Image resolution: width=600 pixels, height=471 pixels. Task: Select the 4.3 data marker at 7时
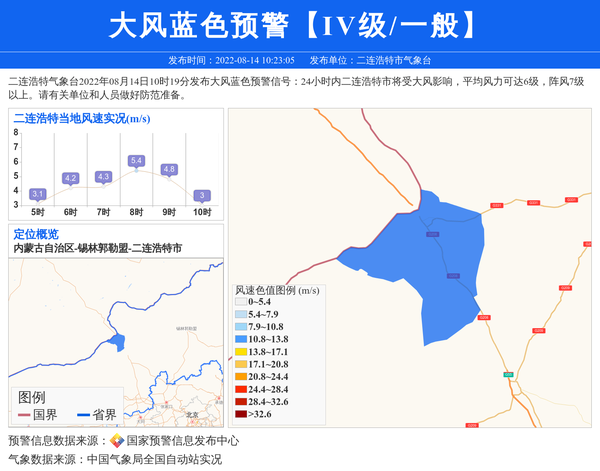(104, 177)
